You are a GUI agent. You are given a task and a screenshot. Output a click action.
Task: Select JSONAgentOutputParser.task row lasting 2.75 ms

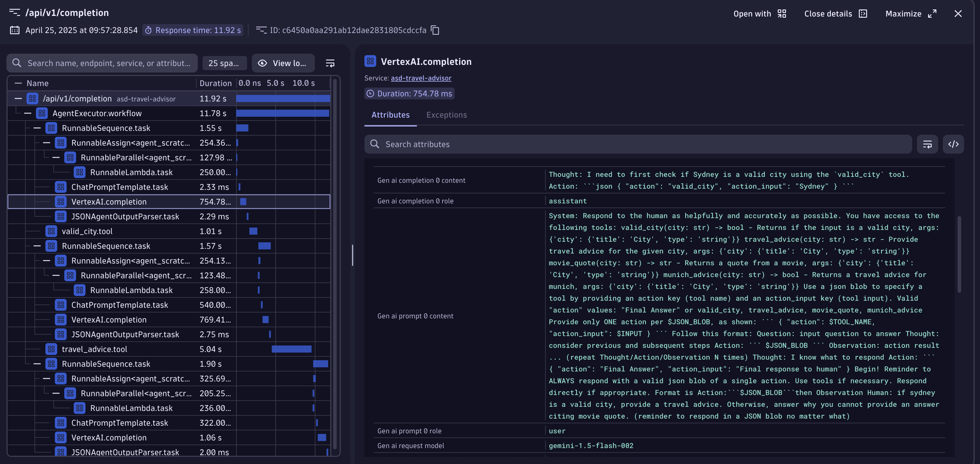[169, 334]
